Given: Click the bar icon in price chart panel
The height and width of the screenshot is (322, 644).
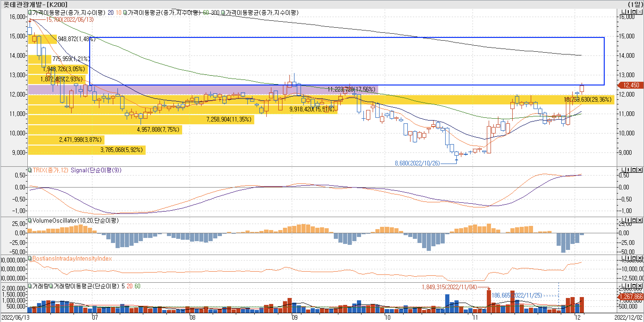Looking at the screenshot, I should [629, 12].
